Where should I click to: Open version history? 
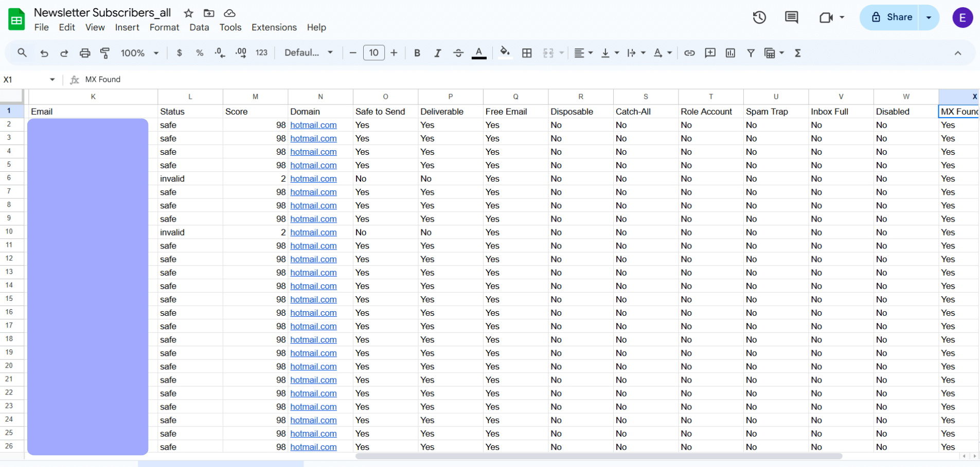click(x=759, y=17)
